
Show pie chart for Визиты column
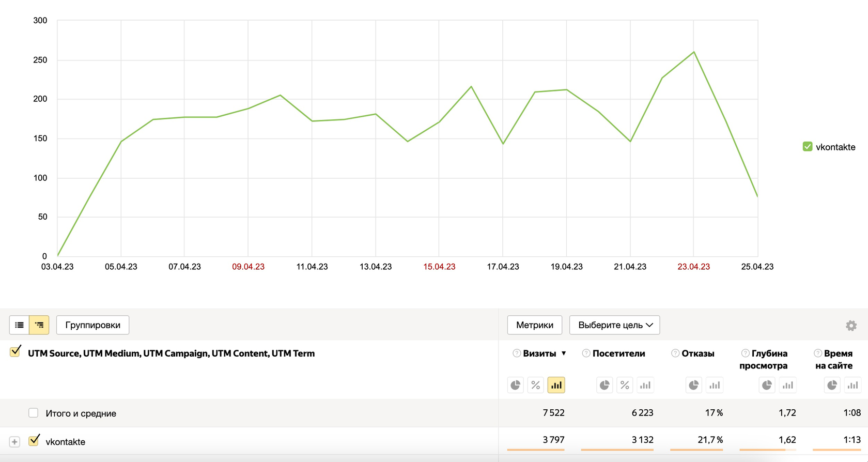pyautogui.click(x=516, y=385)
